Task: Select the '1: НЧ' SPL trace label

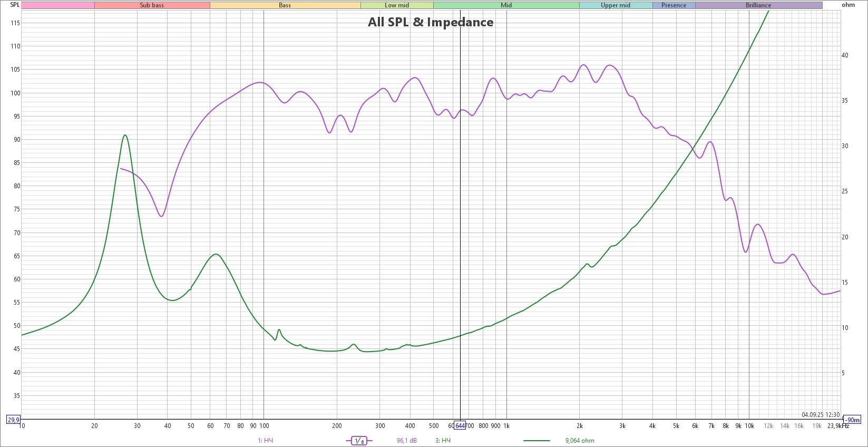Action: [266, 441]
